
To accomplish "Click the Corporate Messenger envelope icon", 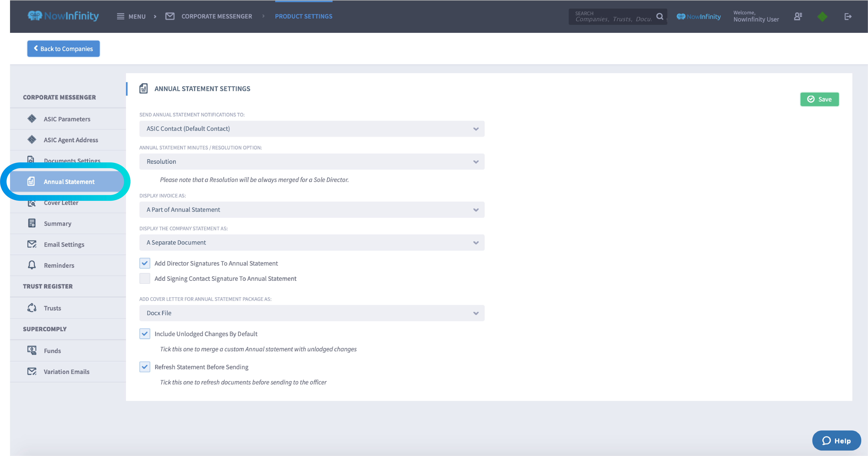I will click(x=170, y=16).
